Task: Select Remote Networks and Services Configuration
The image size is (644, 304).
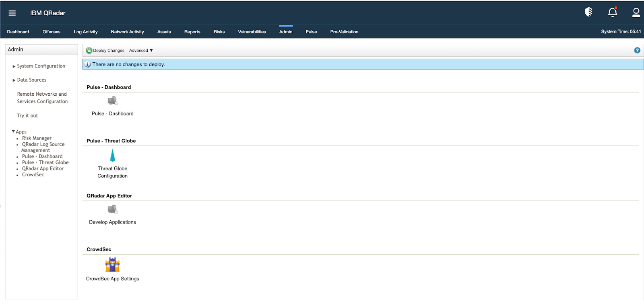Action: 42,98
